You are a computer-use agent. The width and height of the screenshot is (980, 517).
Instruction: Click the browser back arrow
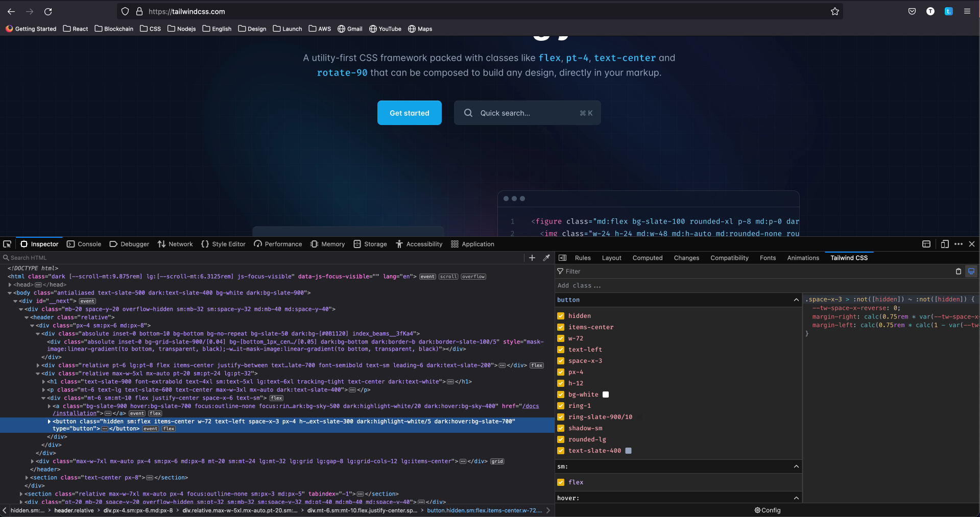pos(11,11)
